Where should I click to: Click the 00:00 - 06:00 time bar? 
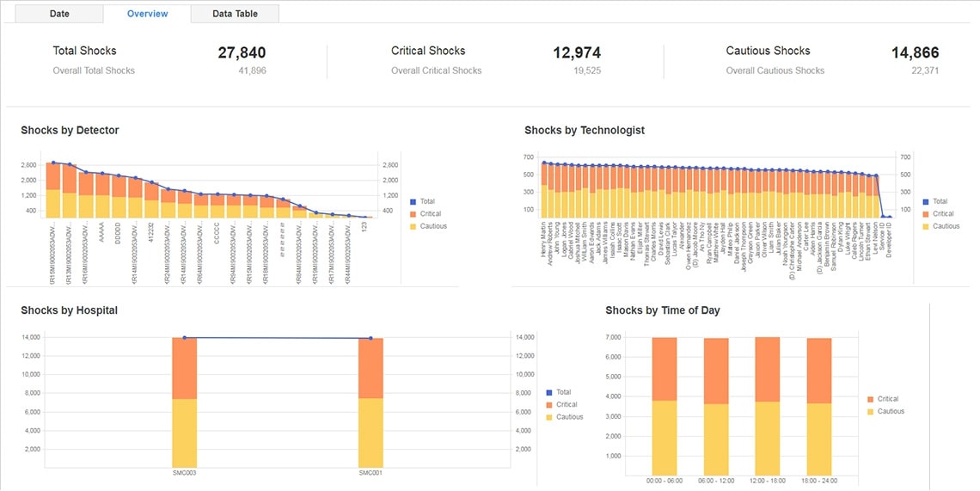(665, 404)
